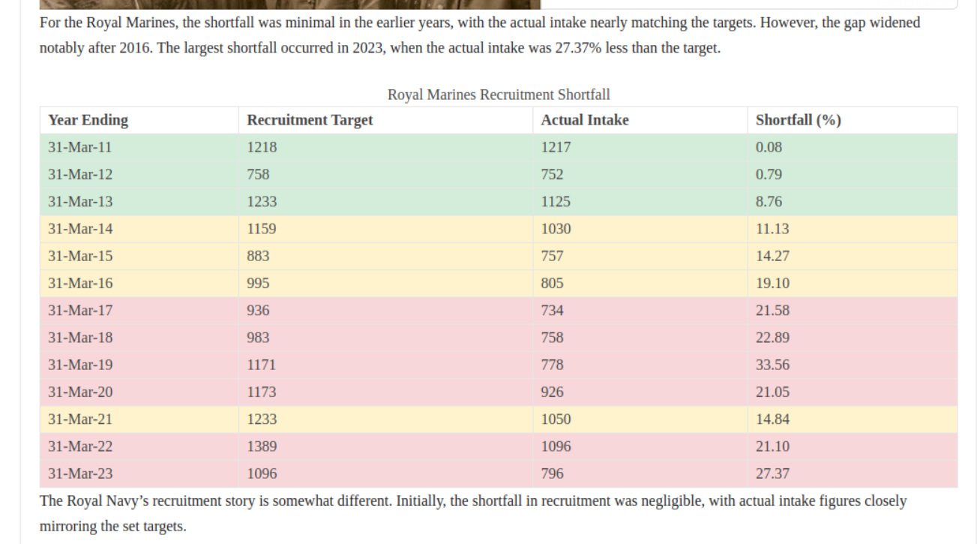980x544 pixels.
Task: Select the "31-Mar-11" year cell
Action: tap(139, 148)
